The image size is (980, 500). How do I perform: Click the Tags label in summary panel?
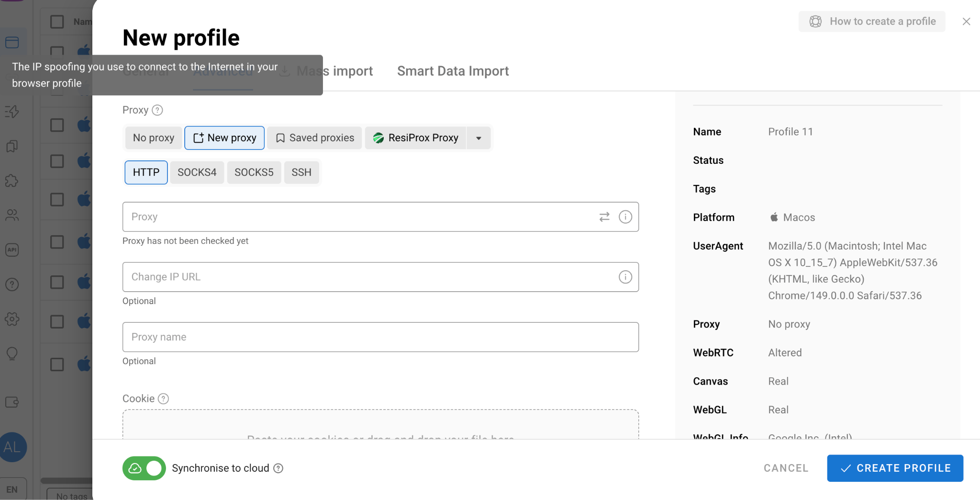[x=704, y=189]
